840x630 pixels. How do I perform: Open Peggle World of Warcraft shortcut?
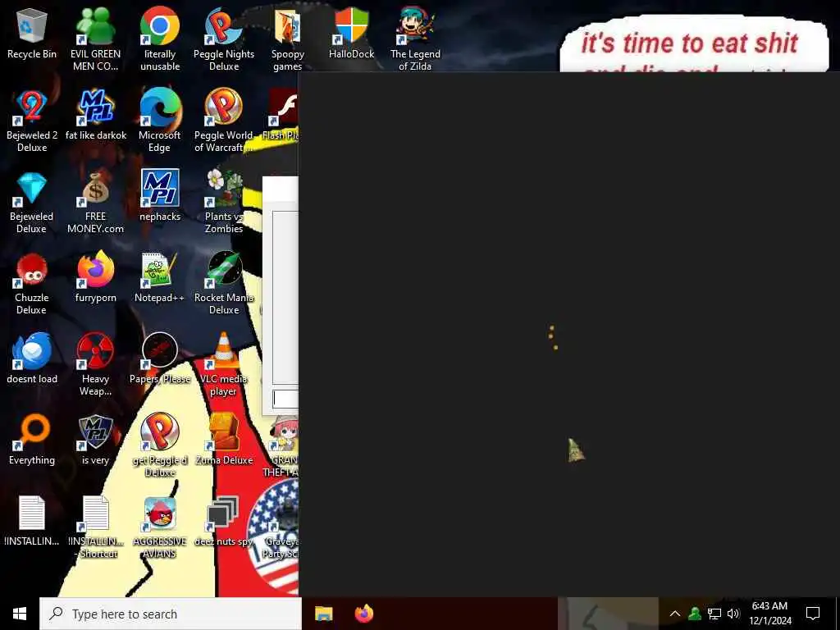pyautogui.click(x=224, y=120)
